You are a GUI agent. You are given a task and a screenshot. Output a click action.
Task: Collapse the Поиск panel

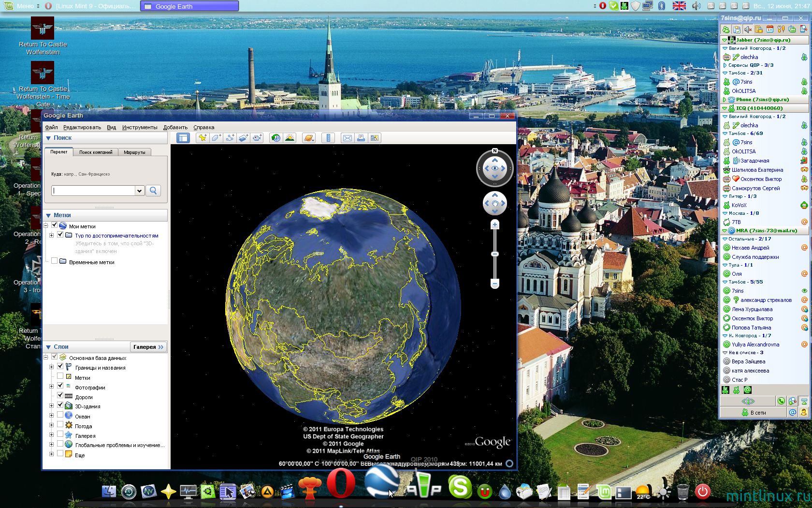tap(48, 138)
